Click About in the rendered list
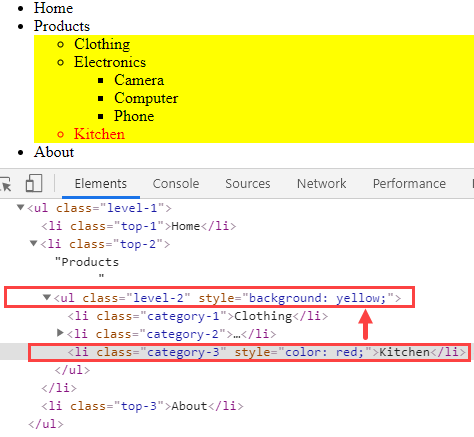The width and height of the screenshot is (474, 437). [54, 152]
